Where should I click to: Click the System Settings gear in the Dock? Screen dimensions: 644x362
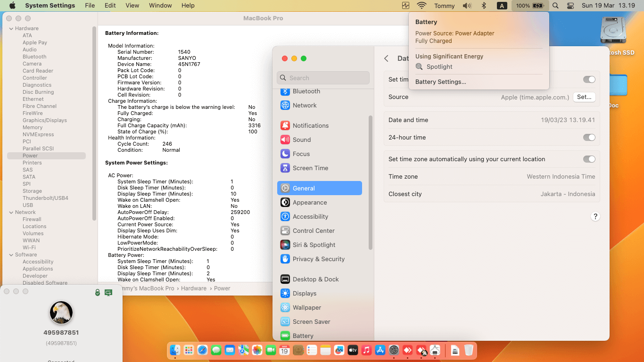click(394, 350)
